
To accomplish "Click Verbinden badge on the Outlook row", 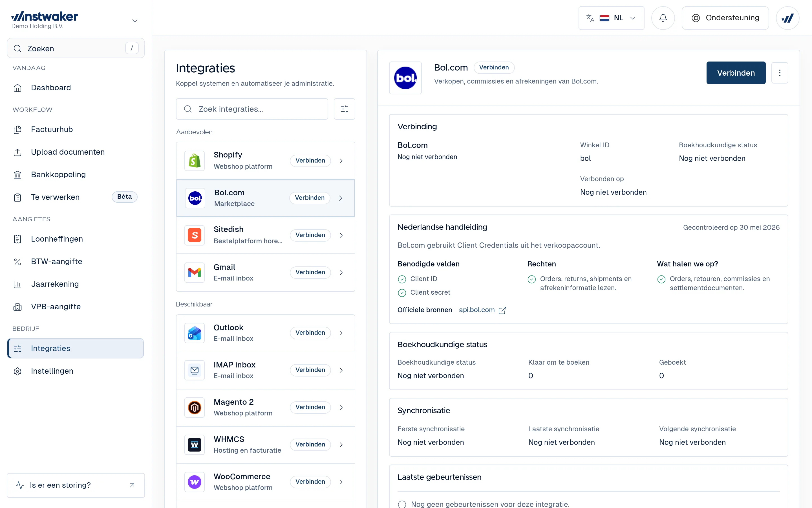I will coord(310,333).
